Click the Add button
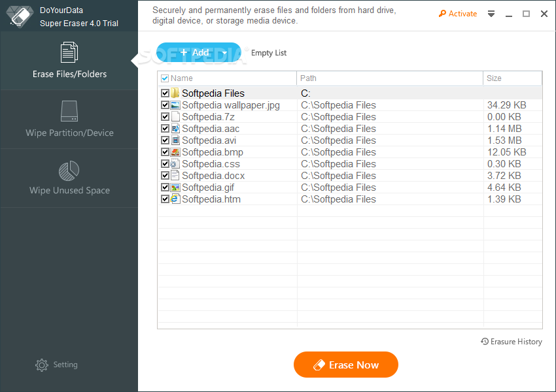Image resolution: width=556 pixels, height=392 pixels. pos(199,52)
